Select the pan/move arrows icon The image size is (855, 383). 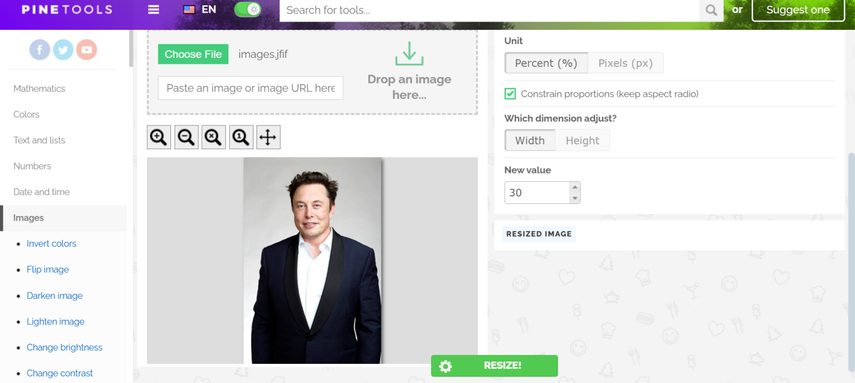[x=268, y=137]
